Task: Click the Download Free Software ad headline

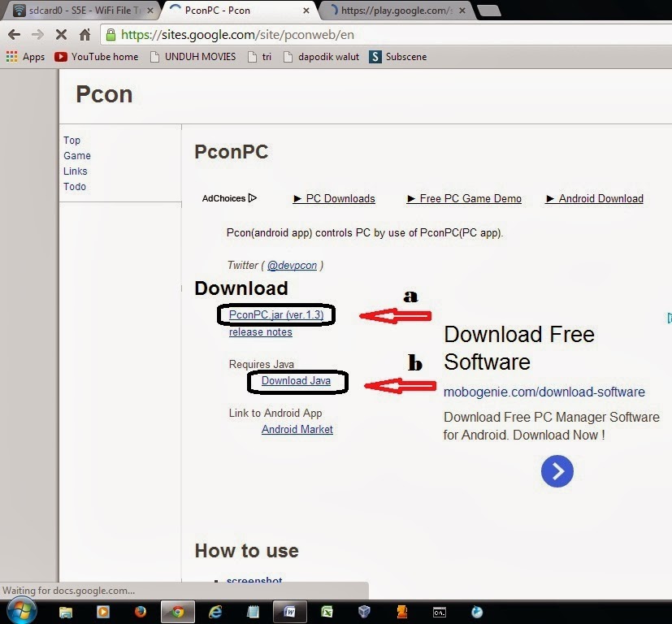Action: [519, 348]
